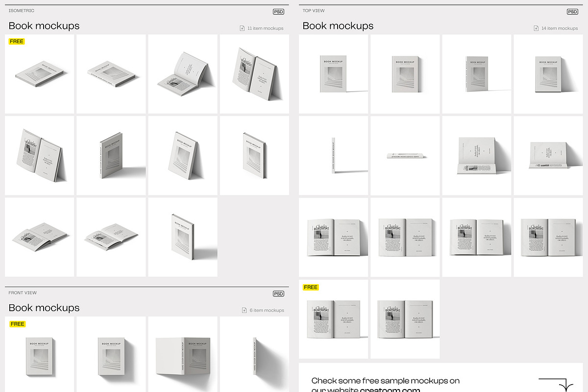Click the 'TOP VIEW' section label
Screen dimensions: 588x392
314,11
